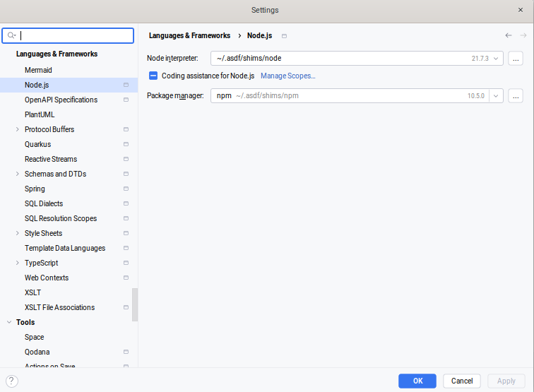
Task: Browse for Node interpreter with ellipsis button
Action: (515, 59)
